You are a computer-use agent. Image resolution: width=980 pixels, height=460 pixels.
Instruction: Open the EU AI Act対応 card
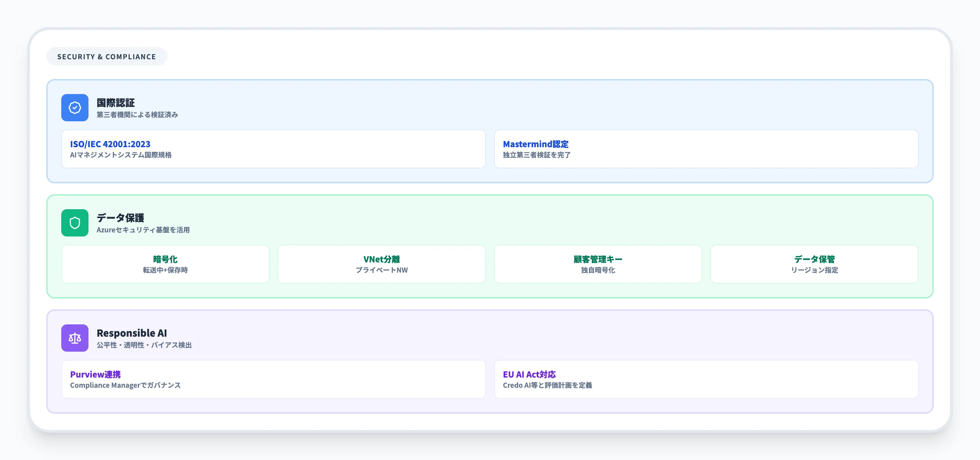pyautogui.click(x=706, y=379)
